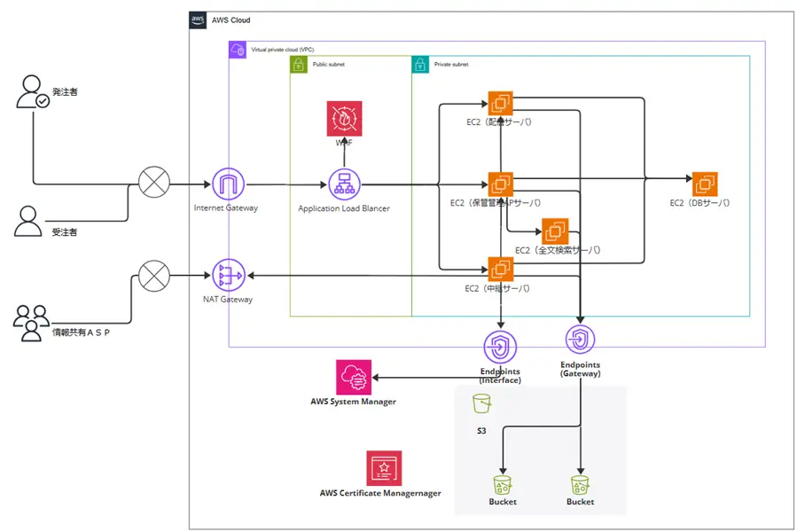Click the crossed circle before NAT Gateway

point(154,276)
